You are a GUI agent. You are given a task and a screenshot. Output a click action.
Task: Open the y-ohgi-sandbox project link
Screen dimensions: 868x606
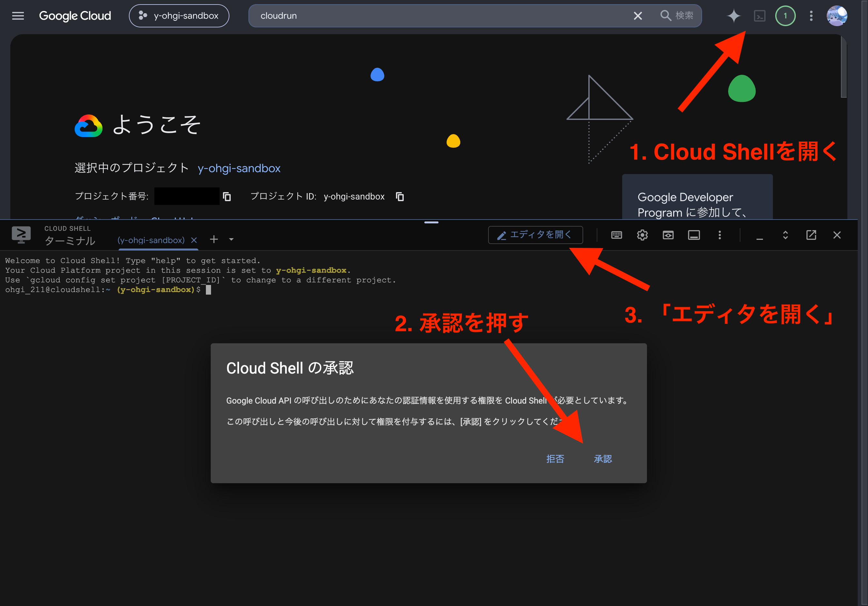(239, 168)
